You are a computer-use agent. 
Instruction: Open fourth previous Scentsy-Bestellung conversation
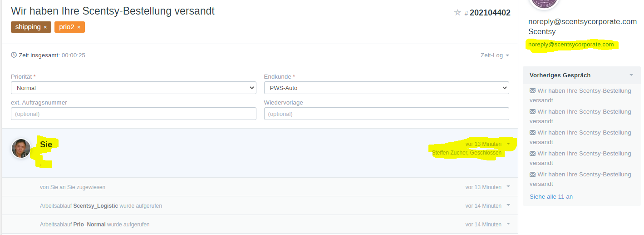click(580, 158)
